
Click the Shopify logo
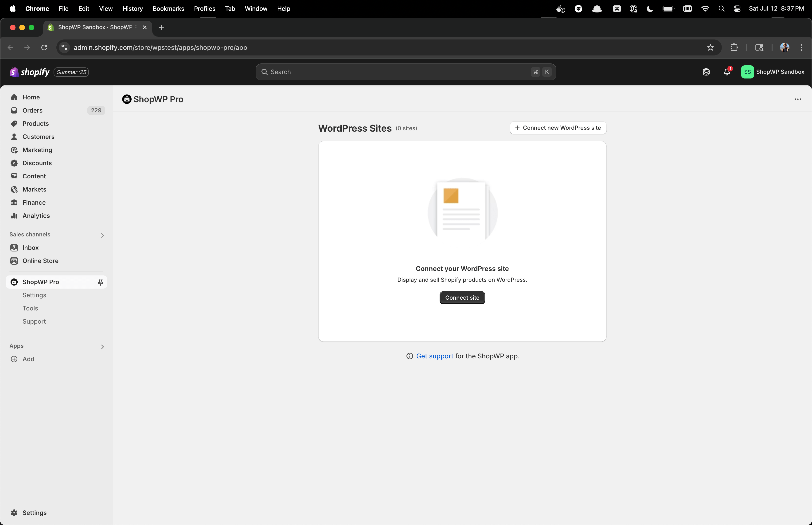click(x=30, y=72)
